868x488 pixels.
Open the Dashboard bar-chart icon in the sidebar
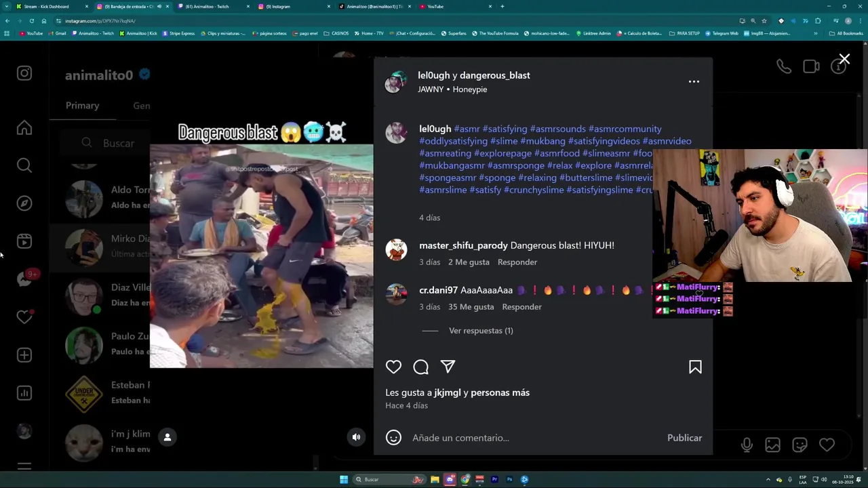coord(24,393)
